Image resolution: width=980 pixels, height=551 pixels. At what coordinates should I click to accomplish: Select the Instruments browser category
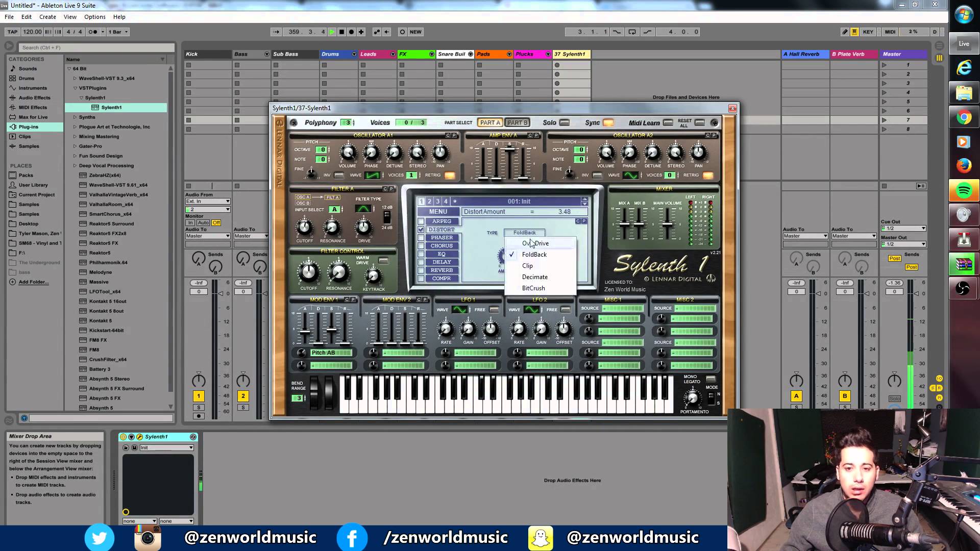[33, 88]
